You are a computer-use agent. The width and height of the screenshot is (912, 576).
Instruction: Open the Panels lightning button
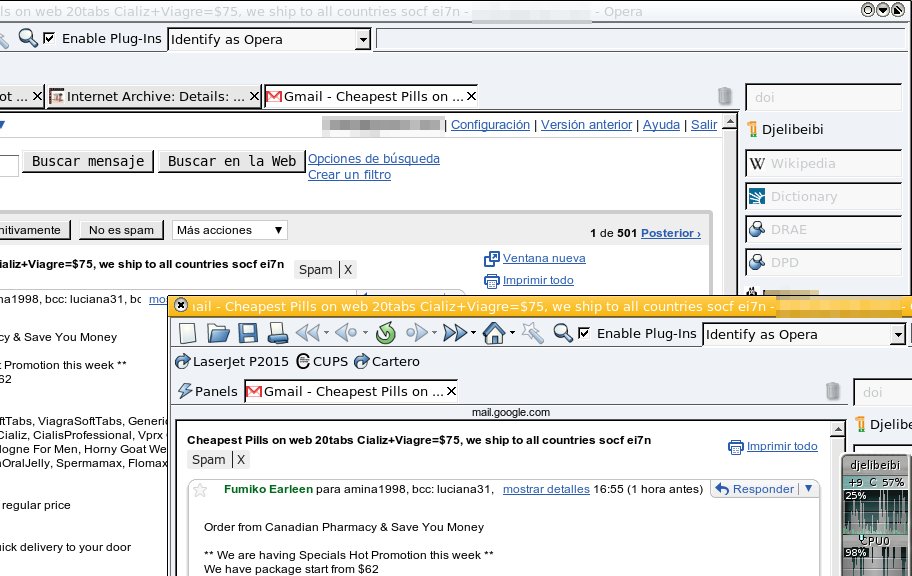point(208,391)
